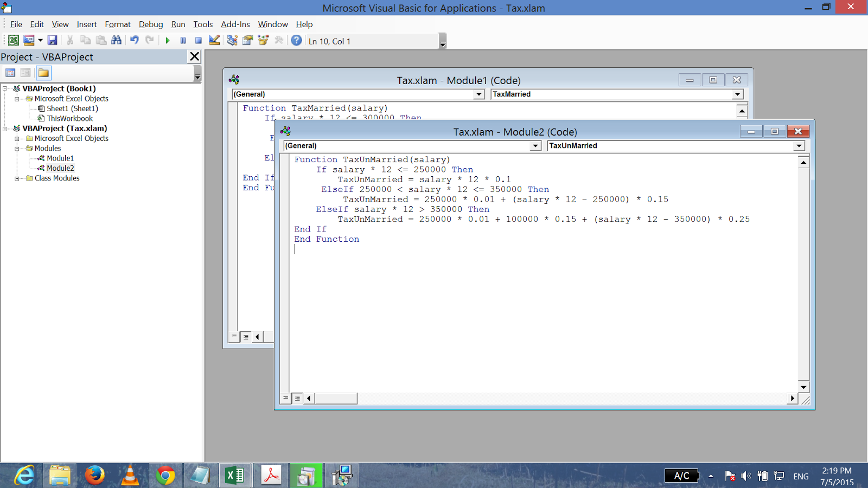Click the volume speaker icon in system tray
The height and width of the screenshot is (488, 868).
point(746,476)
